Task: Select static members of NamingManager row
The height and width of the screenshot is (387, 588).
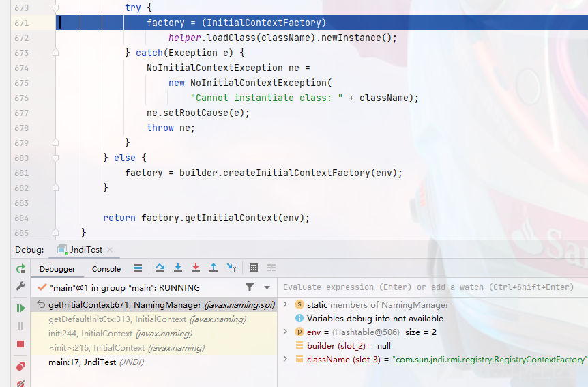Action: tap(378, 305)
